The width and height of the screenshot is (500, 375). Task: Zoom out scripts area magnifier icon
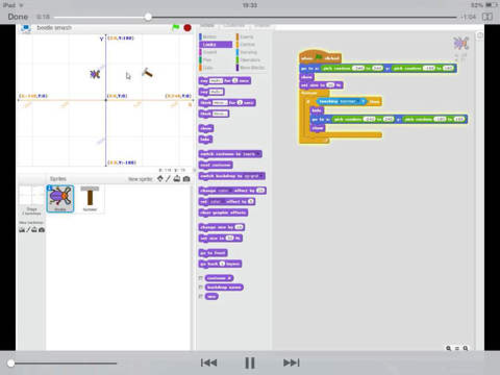tap(449, 348)
